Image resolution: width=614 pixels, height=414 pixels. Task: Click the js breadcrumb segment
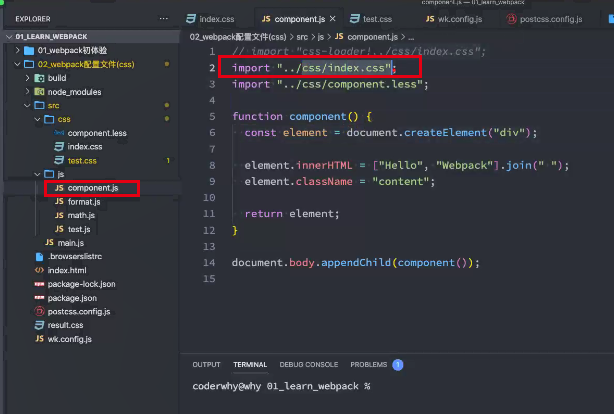click(x=321, y=37)
